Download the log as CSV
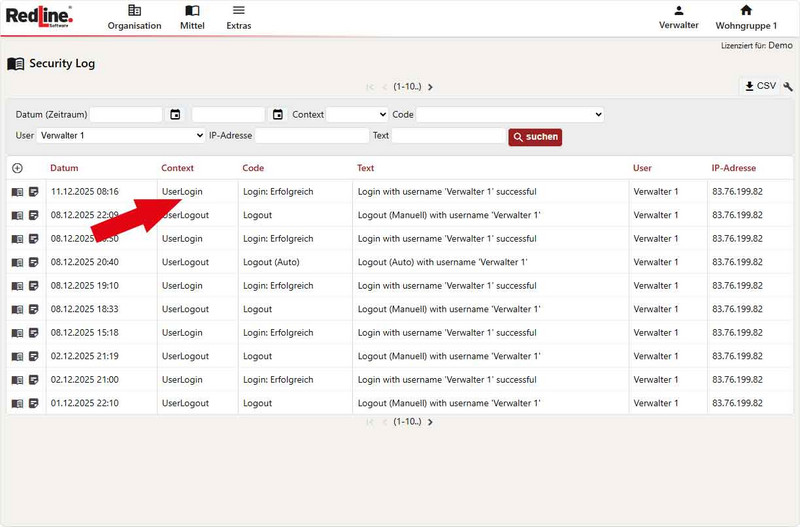This screenshot has width=800, height=527. (759, 87)
